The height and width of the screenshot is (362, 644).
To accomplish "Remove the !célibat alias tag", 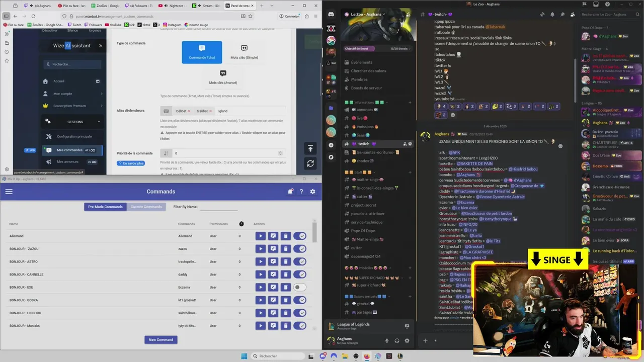I will coord(189,111).
